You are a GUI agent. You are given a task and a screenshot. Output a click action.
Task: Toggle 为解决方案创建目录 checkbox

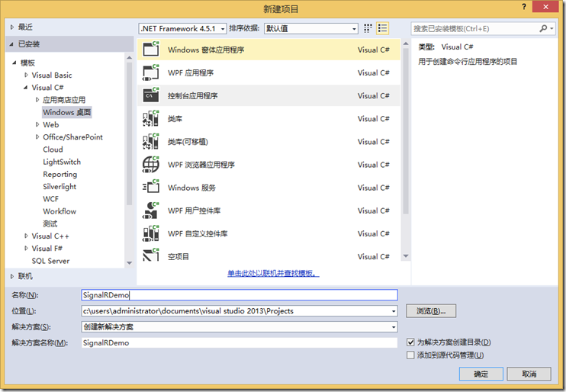(x=410, y=342)
